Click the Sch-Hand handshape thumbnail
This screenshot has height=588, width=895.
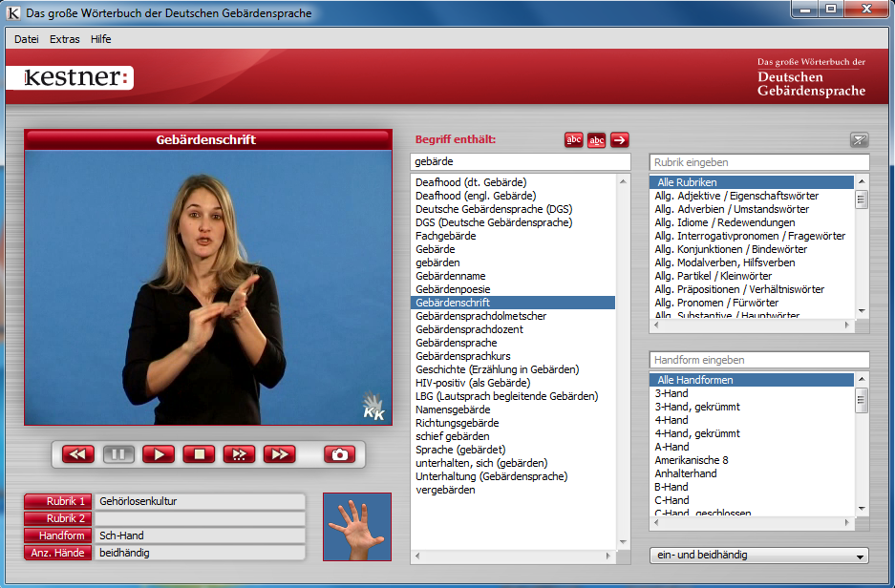pyautogui.click(x=357, y=527)
